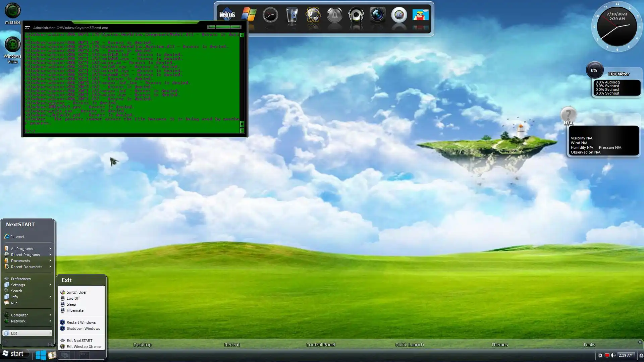Viewport: 644px width, 362px height.
Task: Click the volume icon in system tray
Action: (x=613, y=355)
